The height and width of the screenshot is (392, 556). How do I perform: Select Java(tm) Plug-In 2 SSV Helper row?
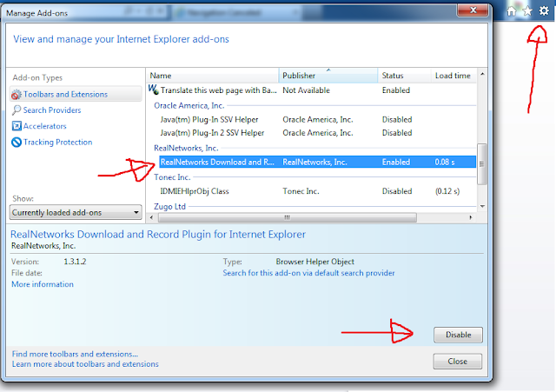317,133
